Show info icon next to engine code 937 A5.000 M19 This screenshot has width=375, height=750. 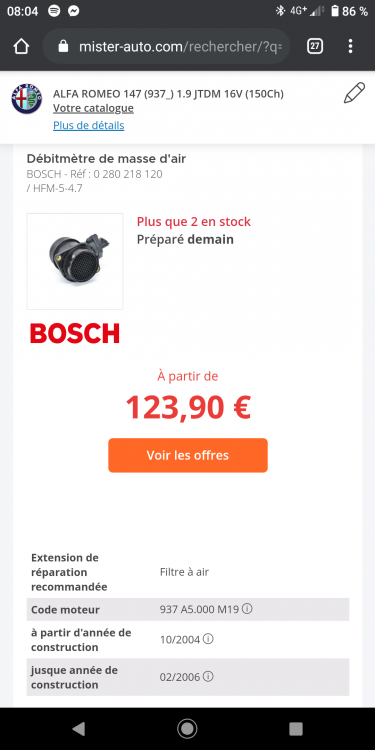click(x=247, y=609)
